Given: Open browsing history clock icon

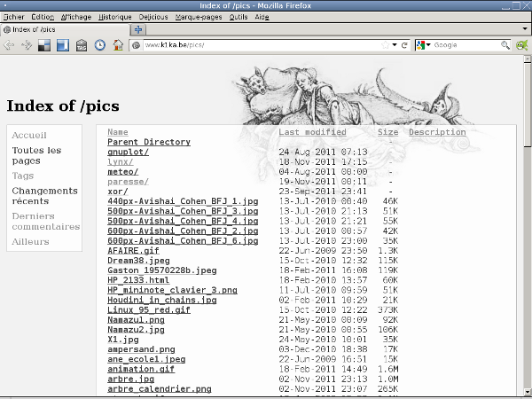Looking at the screenshot, I should coord(99,45).
